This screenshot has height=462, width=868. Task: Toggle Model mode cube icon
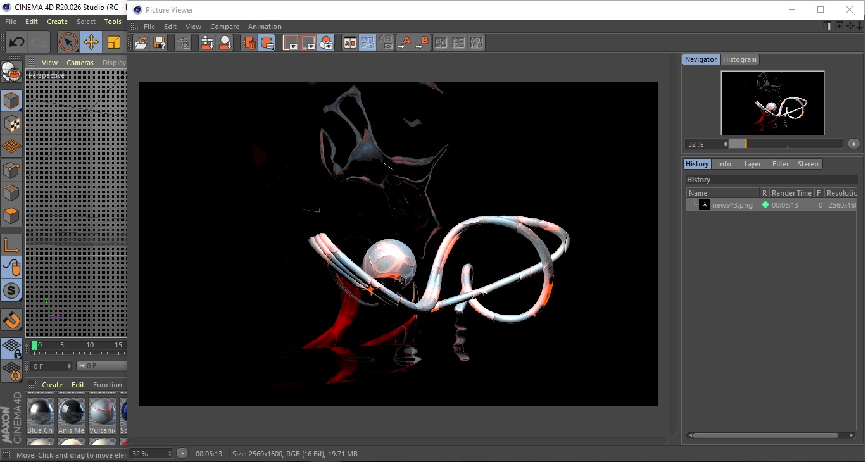tap(11, 101)
